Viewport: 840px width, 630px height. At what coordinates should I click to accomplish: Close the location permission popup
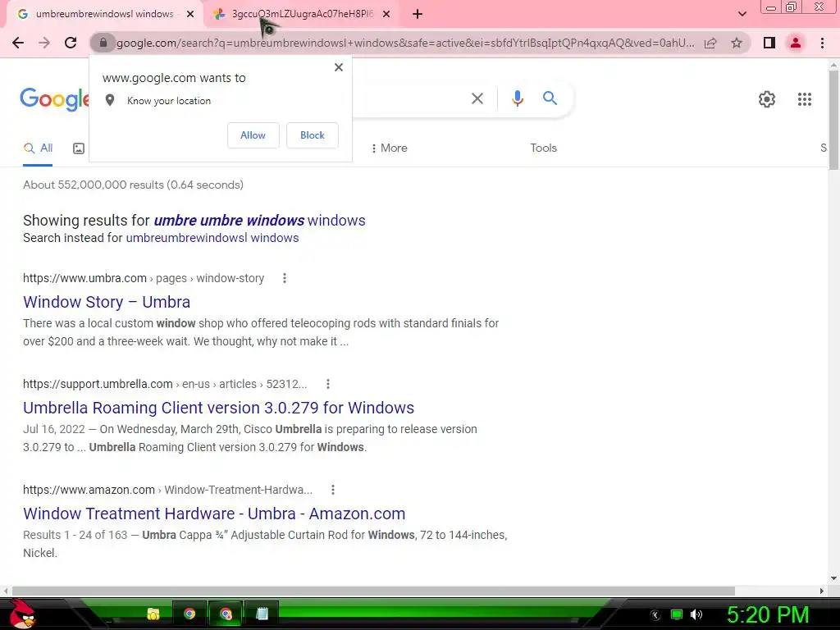point(339,67)
